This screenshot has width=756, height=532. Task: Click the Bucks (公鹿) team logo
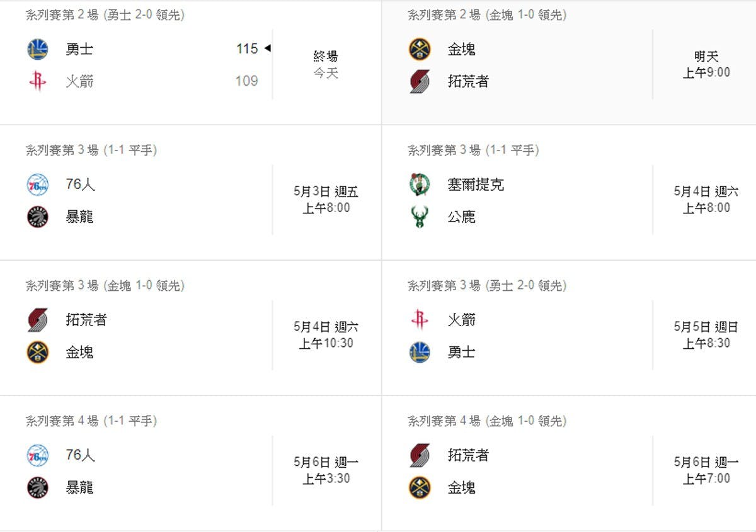tap(420, 217)
